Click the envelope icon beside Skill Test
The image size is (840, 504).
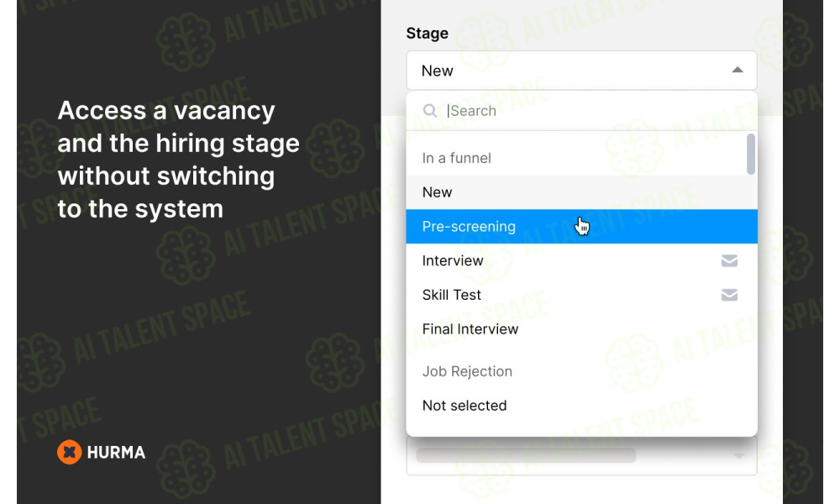point(729,295)
